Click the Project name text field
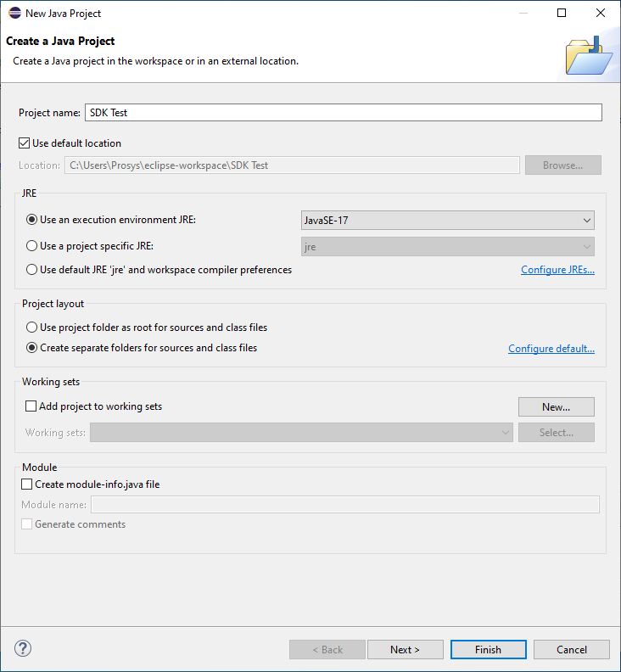This screenshot has height=672, width=621. [343, 112]
